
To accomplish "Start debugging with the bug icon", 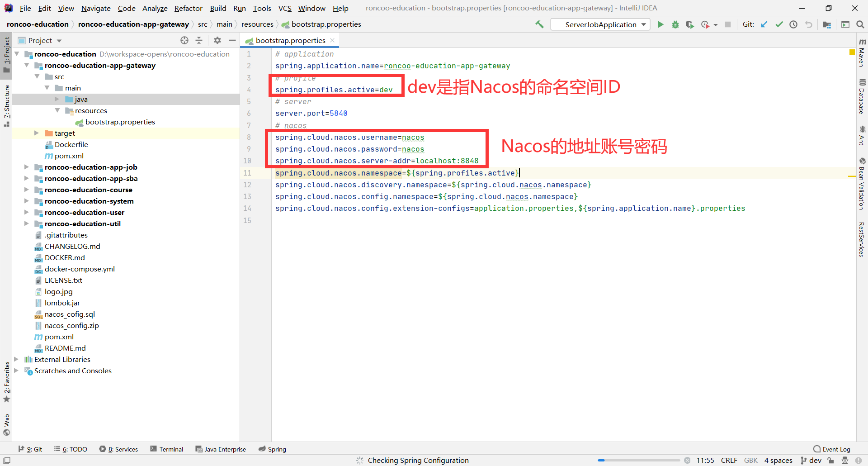I will tap(675, 24).
